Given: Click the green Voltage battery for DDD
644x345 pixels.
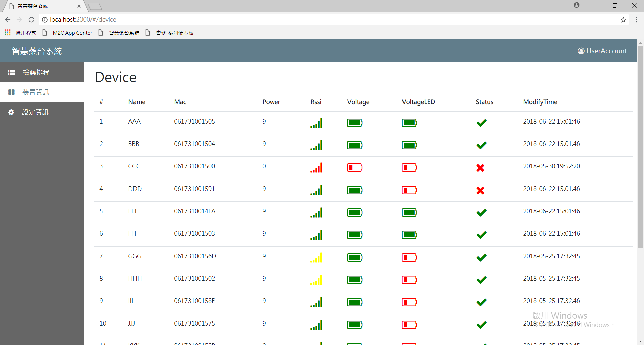Looking at the screenshot, I should coord(355,190).
